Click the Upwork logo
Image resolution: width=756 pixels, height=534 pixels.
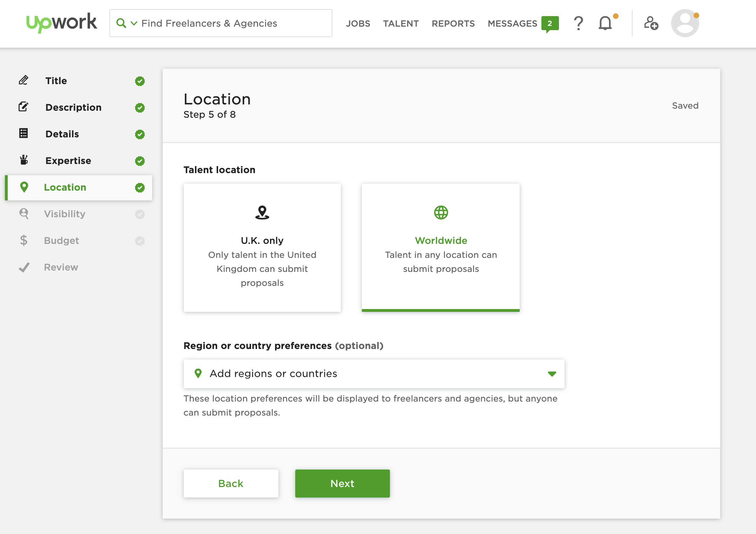[x=62, y=23]
